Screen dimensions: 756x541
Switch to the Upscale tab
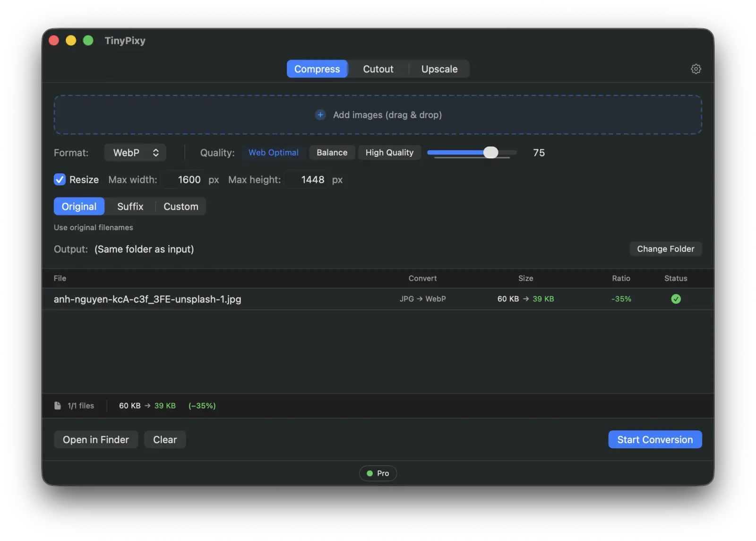439,69
